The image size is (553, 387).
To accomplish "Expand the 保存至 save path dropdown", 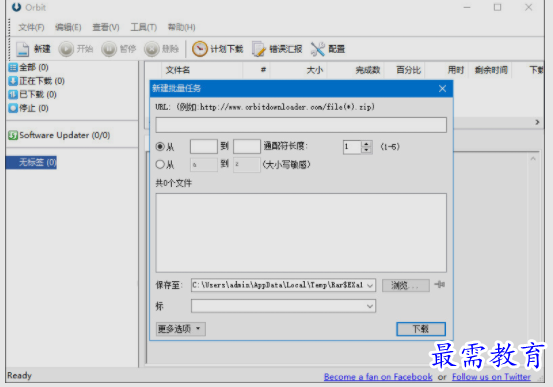I will 370,285.
